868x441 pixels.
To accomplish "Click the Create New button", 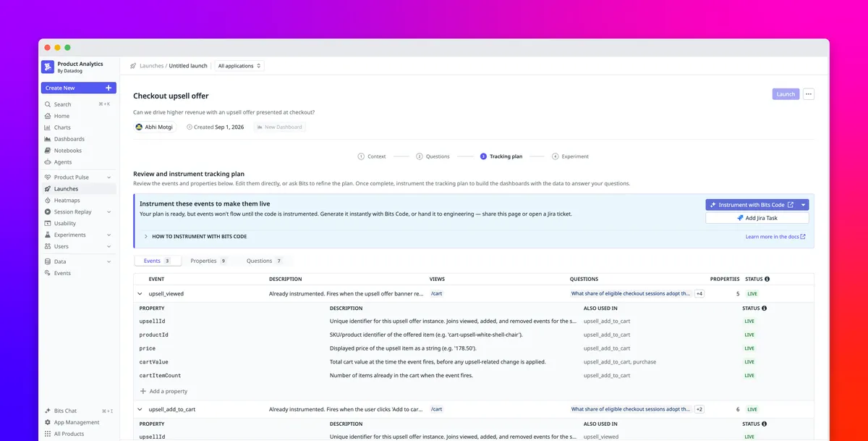I will (x=78, y=88).
